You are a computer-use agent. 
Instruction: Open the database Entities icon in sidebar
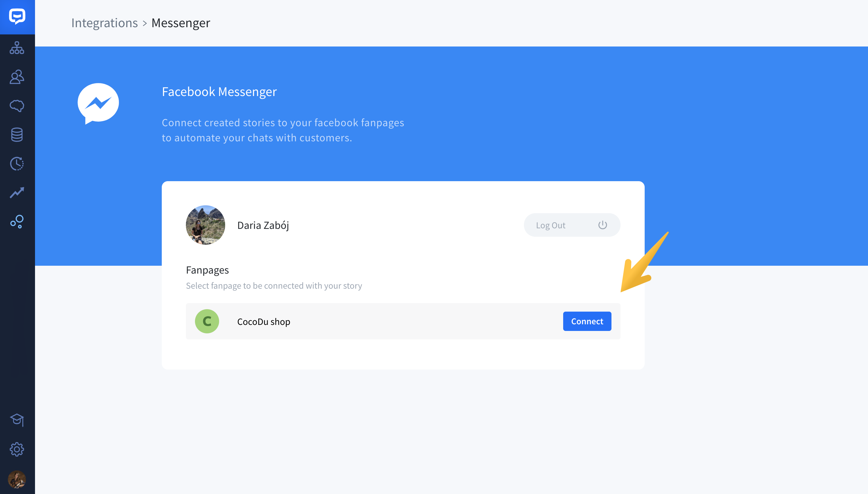[17, 135]
